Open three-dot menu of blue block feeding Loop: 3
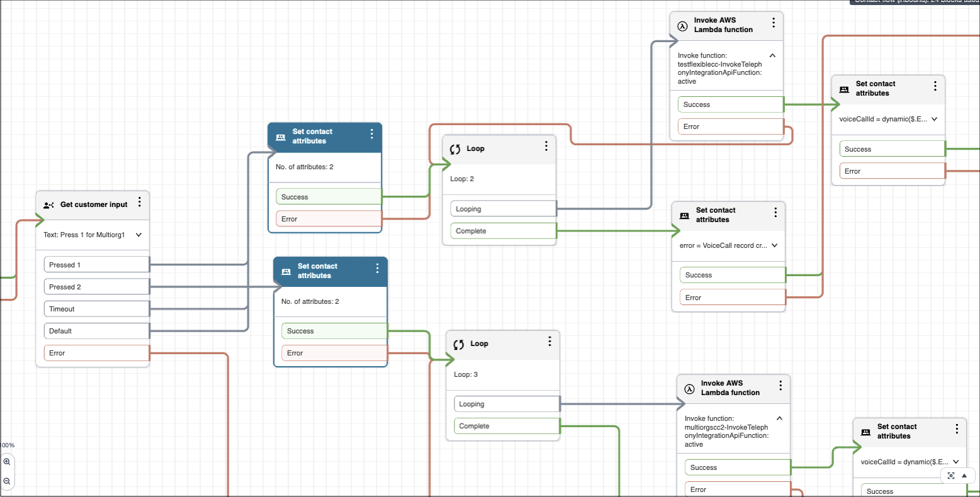The height and width of the screenshot is (497, 980). coord(377,269)
